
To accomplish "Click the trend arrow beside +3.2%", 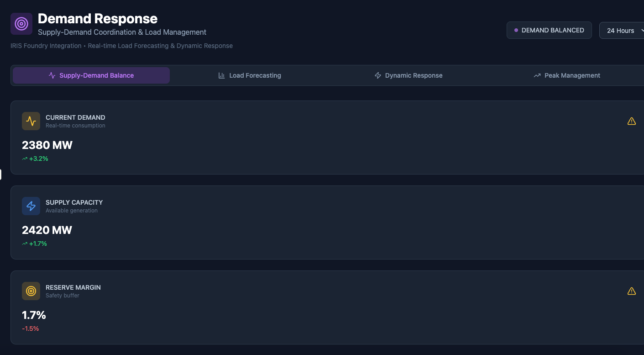I will click(x=25, y=159).
